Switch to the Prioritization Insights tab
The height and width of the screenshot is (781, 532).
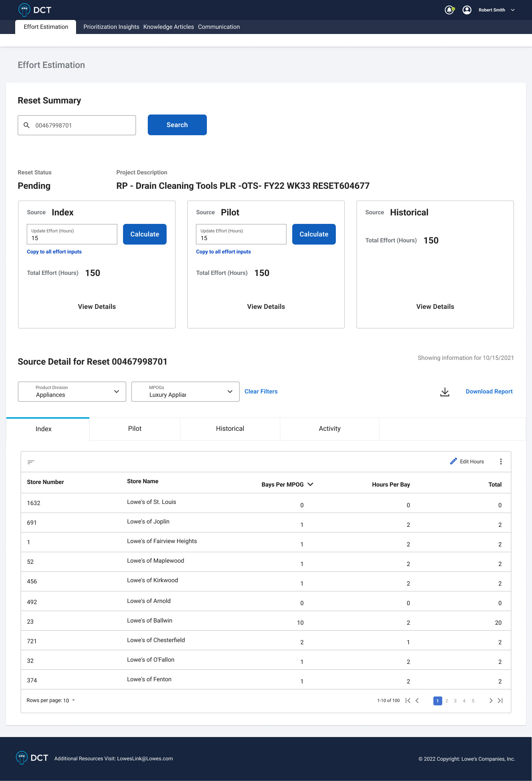111,27
